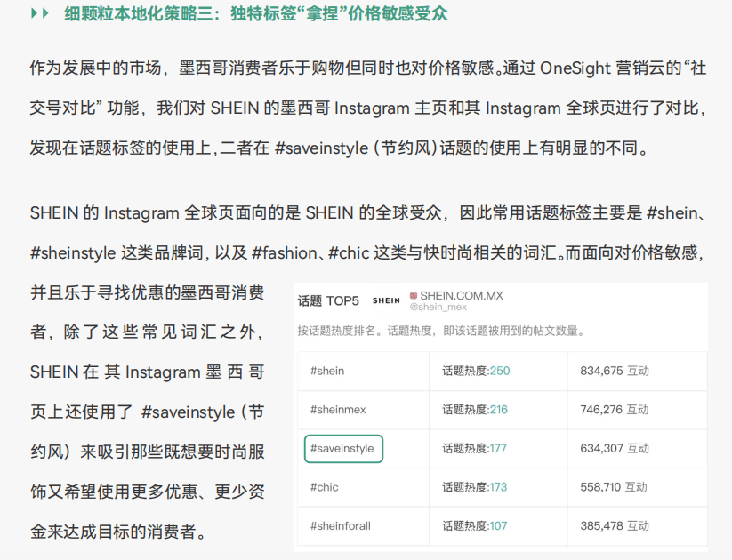Click the topic heat value 107
Image resolution: width=732 pixels, height=560 pixels.
(x=497, y=525)
